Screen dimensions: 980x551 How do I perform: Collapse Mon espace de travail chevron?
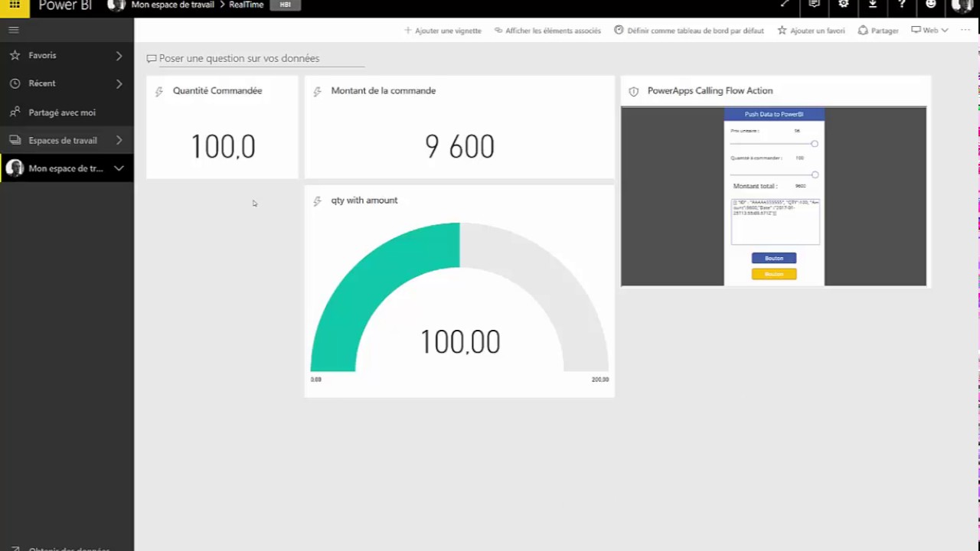119,168
